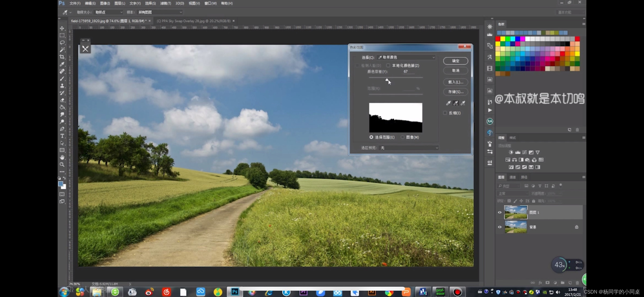Screen dimensions: 644x297
Task: Select the Rectangular Marquee tool
Action: (x=62, y=35)
